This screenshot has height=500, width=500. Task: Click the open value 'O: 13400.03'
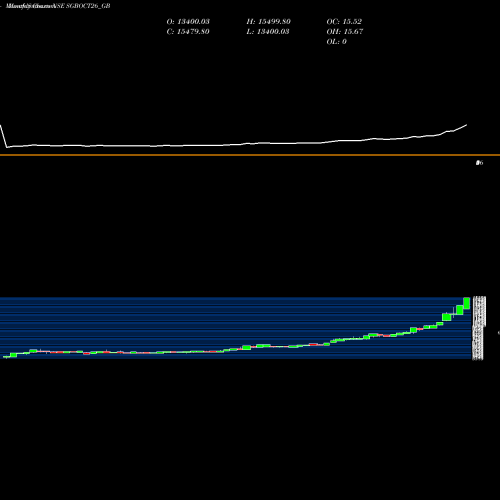point(188,22)
